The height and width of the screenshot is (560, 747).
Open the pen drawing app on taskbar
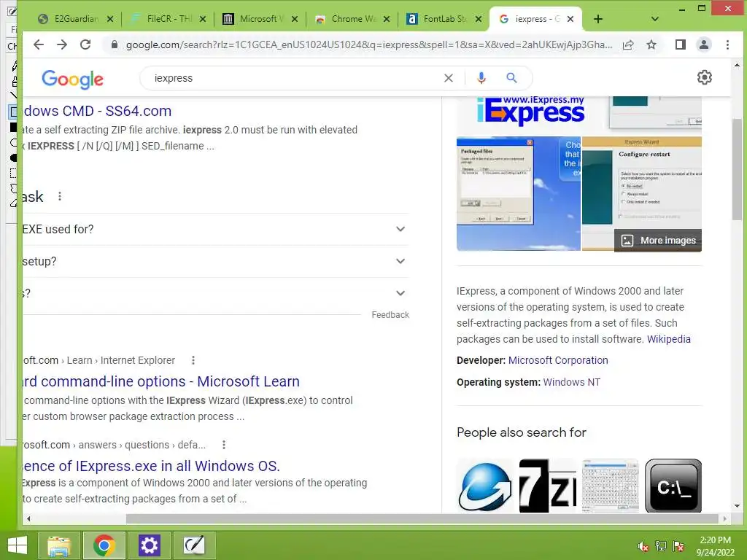tap(194, 545)
